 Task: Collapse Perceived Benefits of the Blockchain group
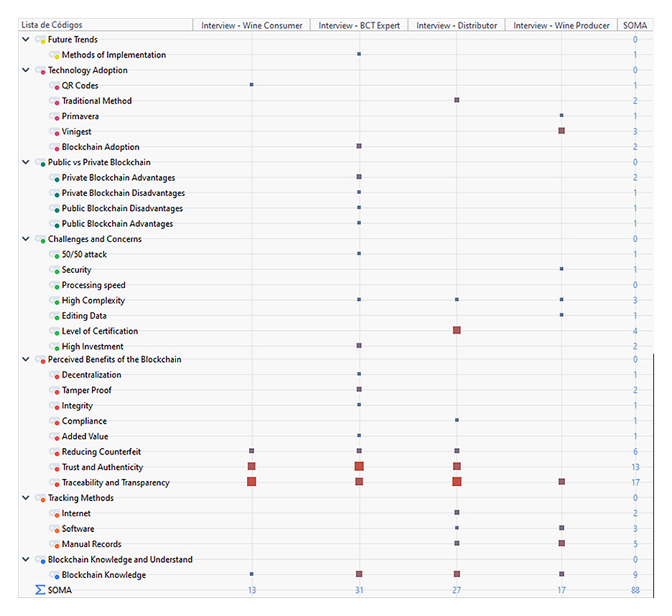[27, 359]
